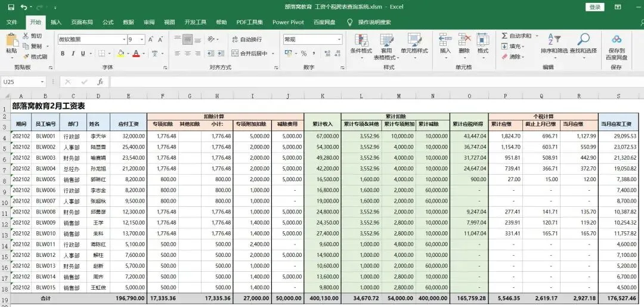Screen dimensions: 644x307
Task: Click the Copy (复制) icon
Action: 26,46
